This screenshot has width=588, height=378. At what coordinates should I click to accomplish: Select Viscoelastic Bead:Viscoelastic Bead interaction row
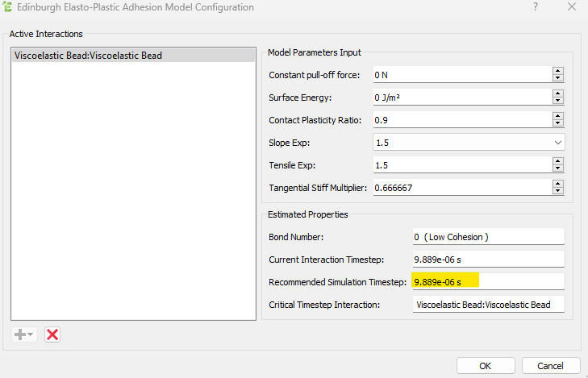(133, 56)
